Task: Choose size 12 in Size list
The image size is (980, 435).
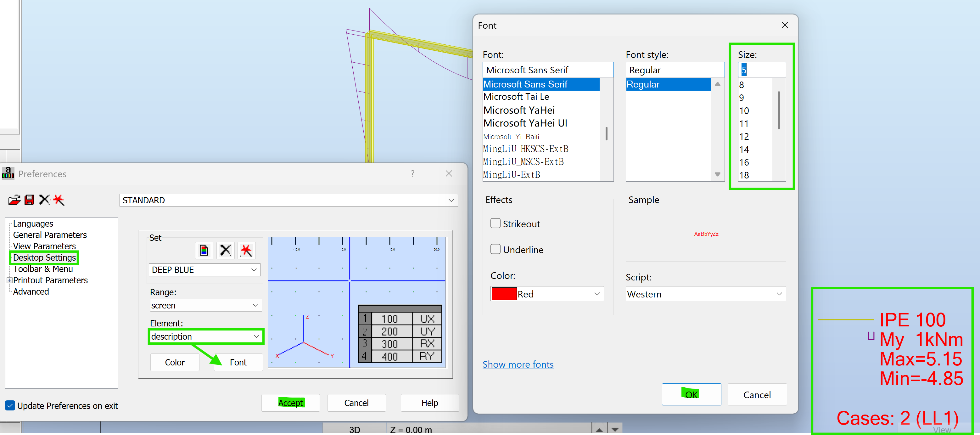Action: 744,137
